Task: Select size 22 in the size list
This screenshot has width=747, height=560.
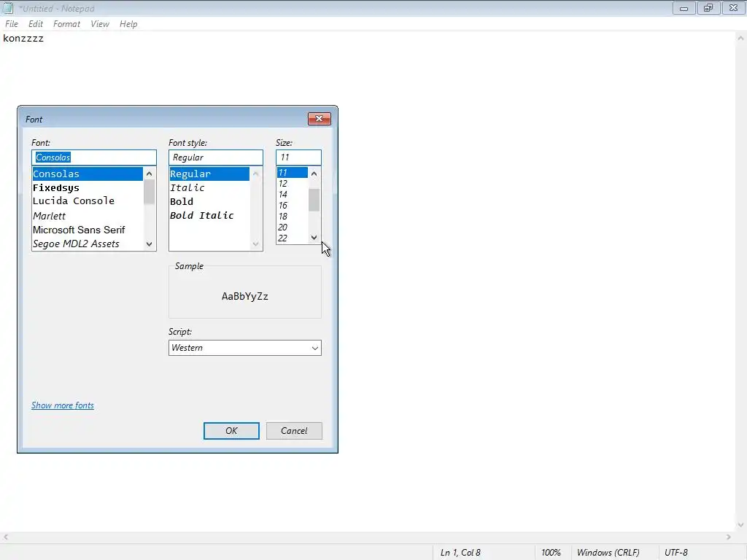Action: (x=292, y=238)
